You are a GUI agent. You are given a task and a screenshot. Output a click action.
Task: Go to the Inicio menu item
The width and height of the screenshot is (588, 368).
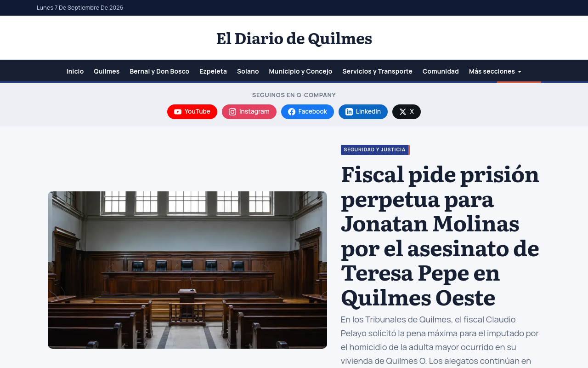click(x=75, y=71)
